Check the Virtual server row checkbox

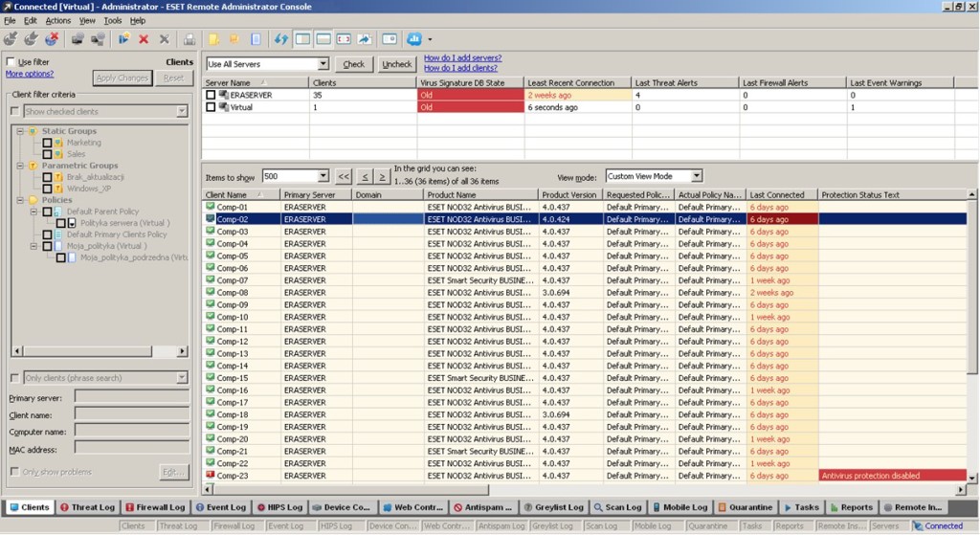[x=211, y=107]
